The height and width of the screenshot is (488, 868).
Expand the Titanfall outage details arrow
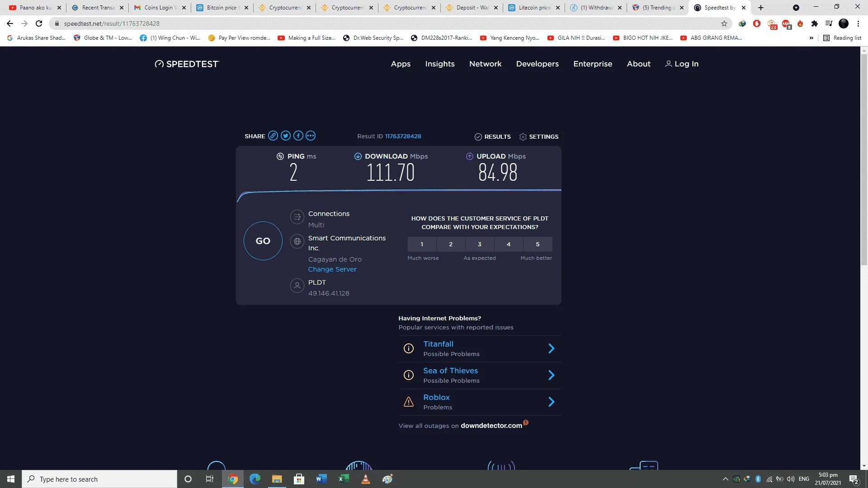(552, 348)
